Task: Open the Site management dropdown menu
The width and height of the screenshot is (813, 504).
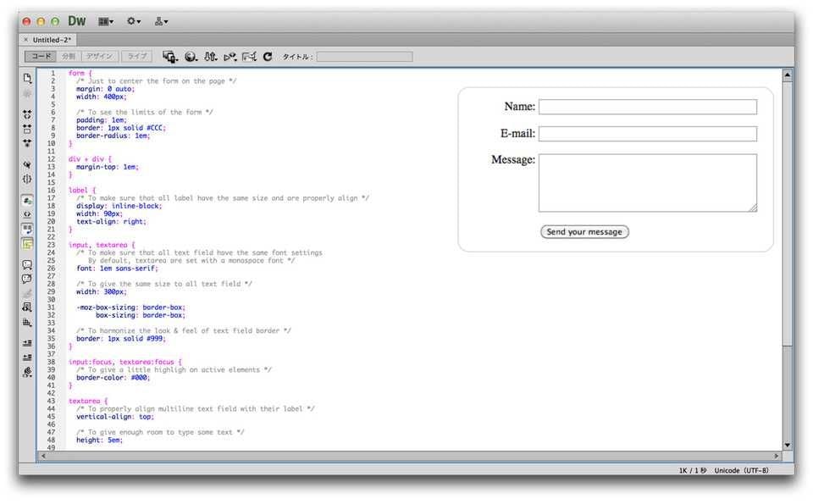Action: point(161,21)
